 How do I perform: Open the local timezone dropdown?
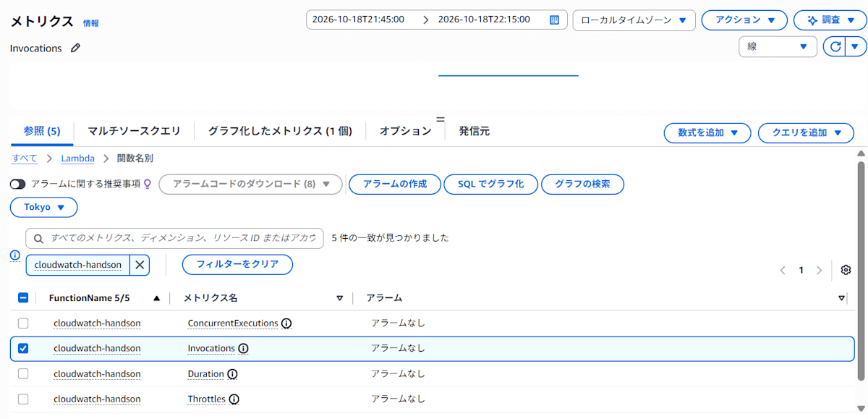(634, 20)
